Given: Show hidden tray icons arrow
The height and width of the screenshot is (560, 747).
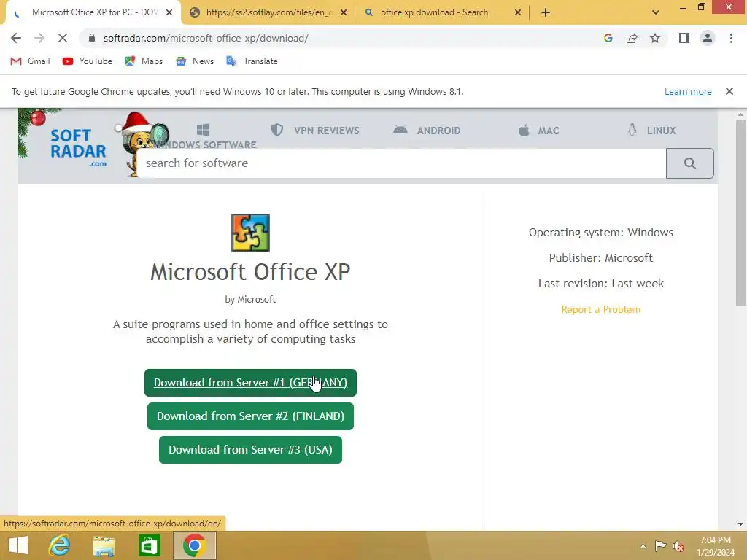Looking at the screenshot, I should (643, 546).
